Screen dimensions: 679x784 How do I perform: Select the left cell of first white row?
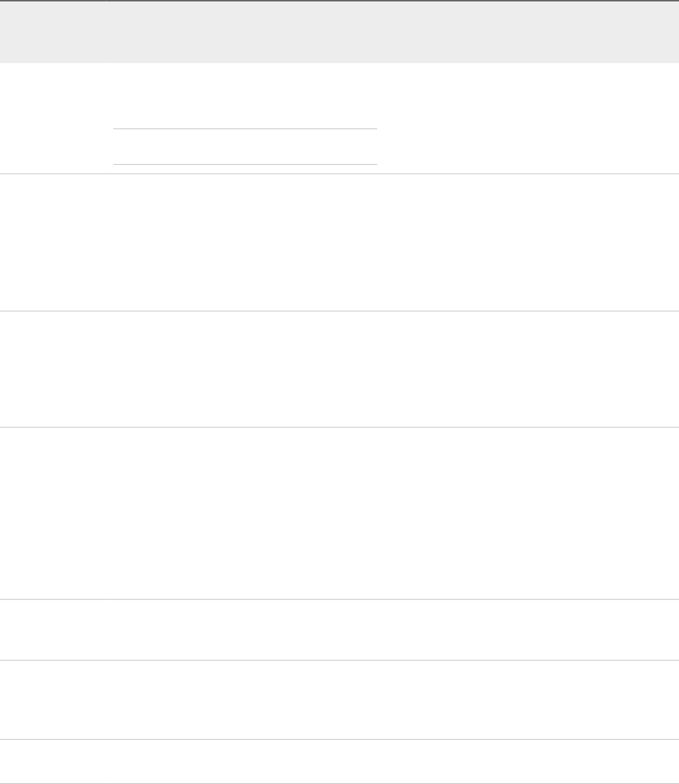53,118
